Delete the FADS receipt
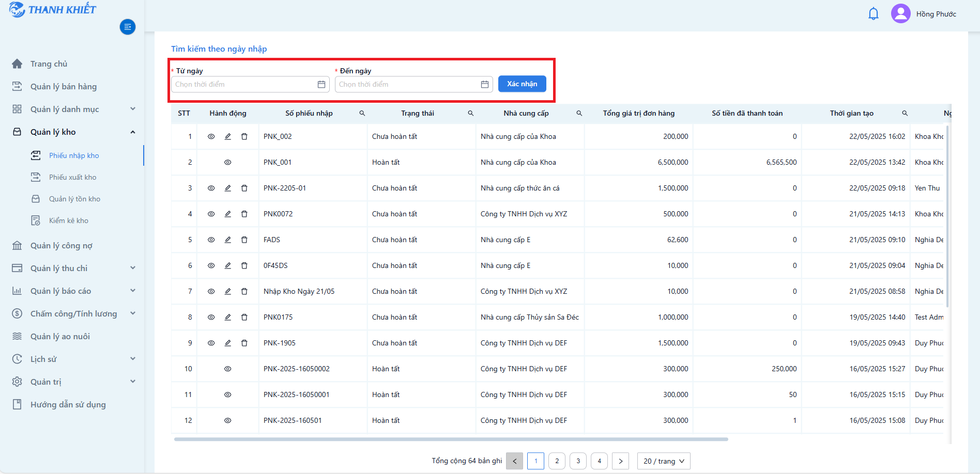Image resolution: width=980 pixels, height=474 pixels. tap(244, 240)
